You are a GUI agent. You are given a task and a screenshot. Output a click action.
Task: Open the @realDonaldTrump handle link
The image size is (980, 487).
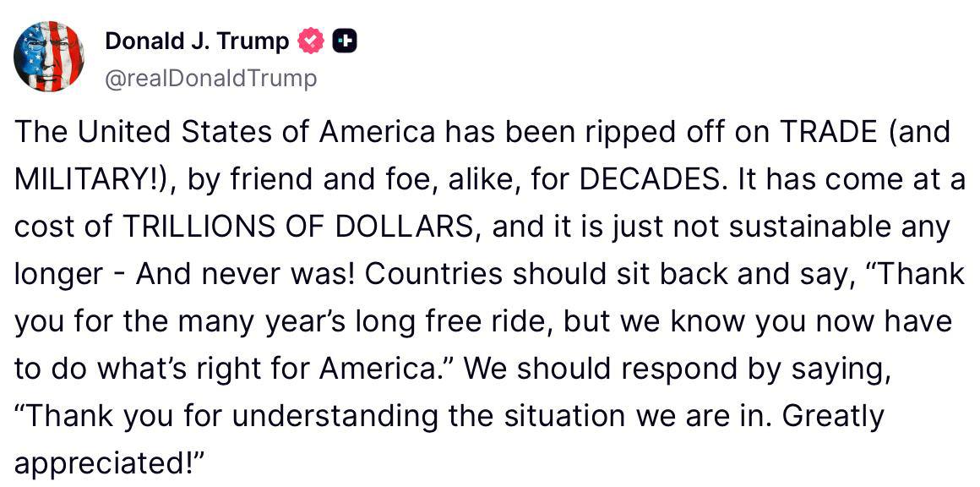pyautogui.click(x=210, y=79)
